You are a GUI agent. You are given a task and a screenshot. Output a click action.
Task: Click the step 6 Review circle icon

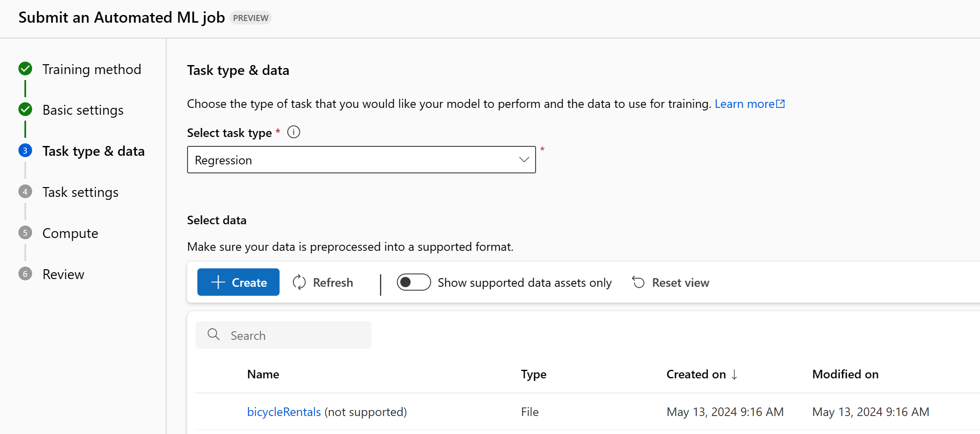(25, 274)
